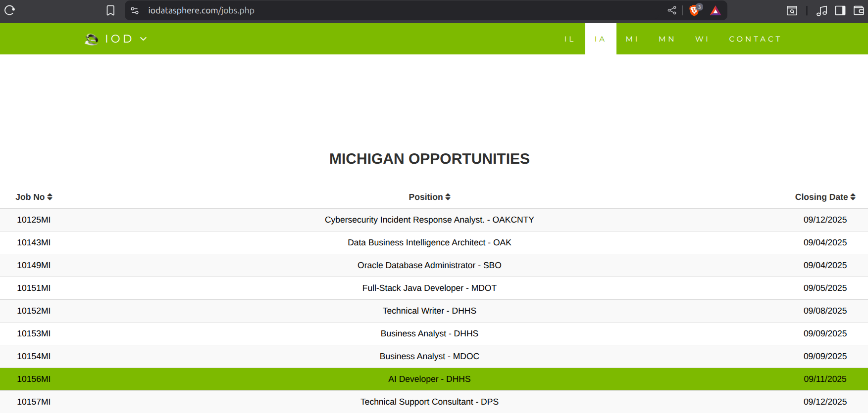
Task: Open Technical Writer - DHHS job
Action: tap(429, 311)
